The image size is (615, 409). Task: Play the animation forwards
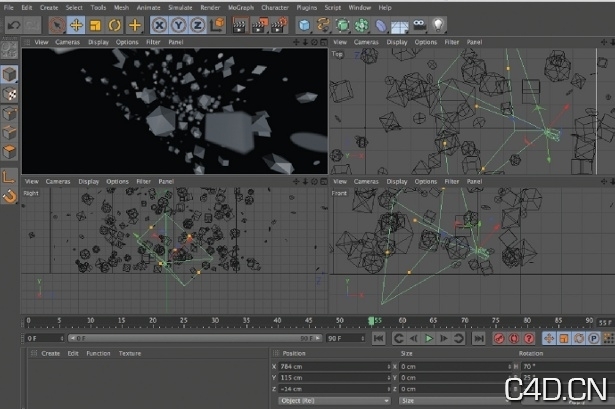(429, 338)
